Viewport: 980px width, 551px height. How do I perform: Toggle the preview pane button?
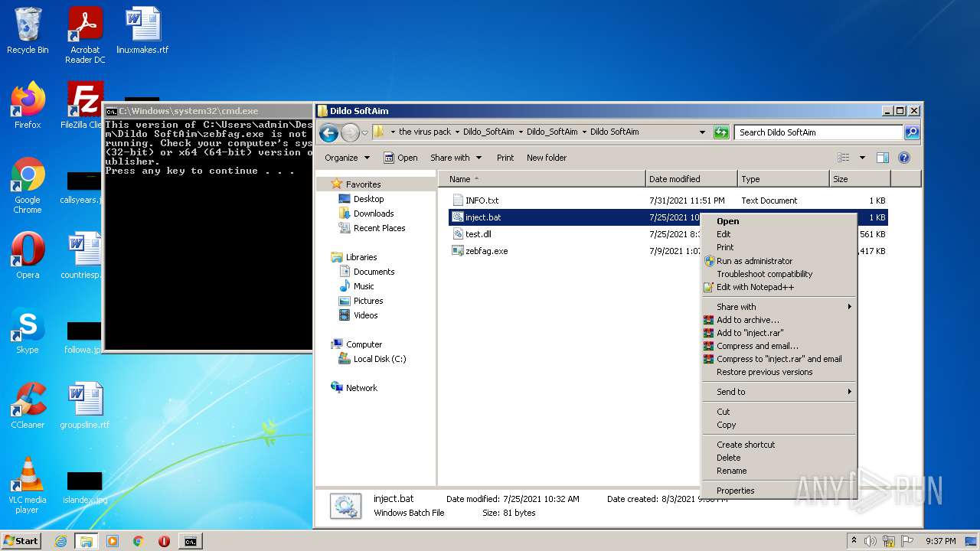click(882, 158)
